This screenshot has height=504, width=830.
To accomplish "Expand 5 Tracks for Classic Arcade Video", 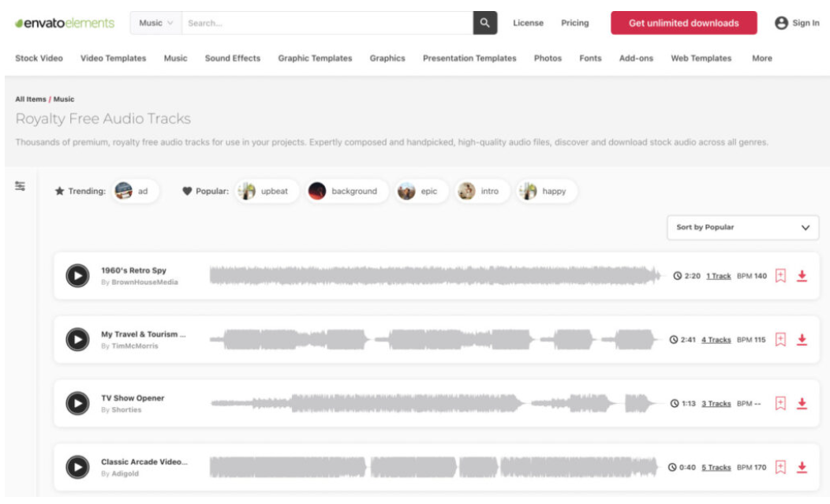I will coord(716,467).
